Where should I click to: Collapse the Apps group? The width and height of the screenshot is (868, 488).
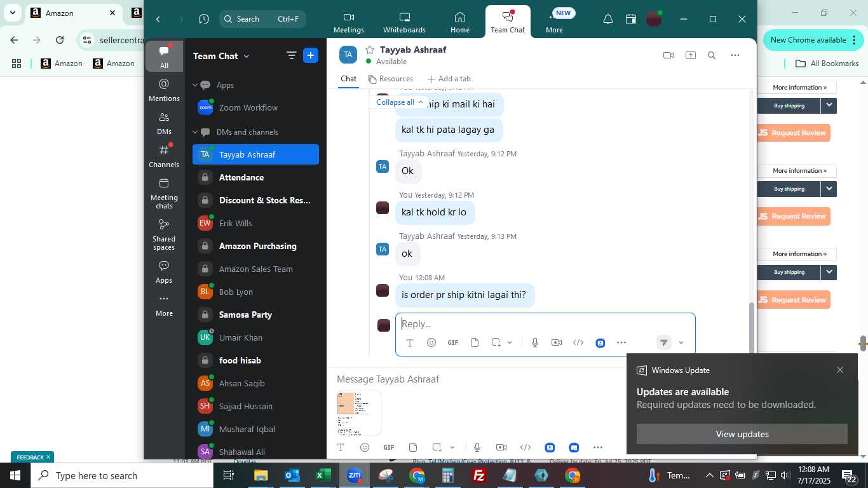coord(196,85)
